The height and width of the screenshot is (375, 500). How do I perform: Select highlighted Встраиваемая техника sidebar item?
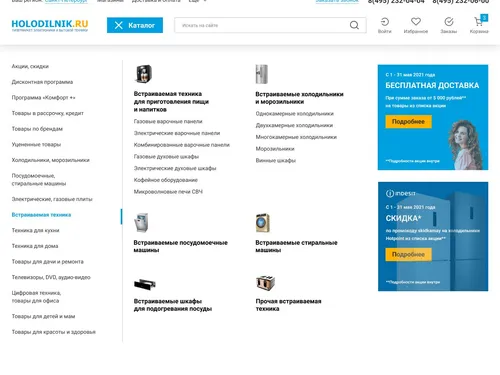point(41,215)
